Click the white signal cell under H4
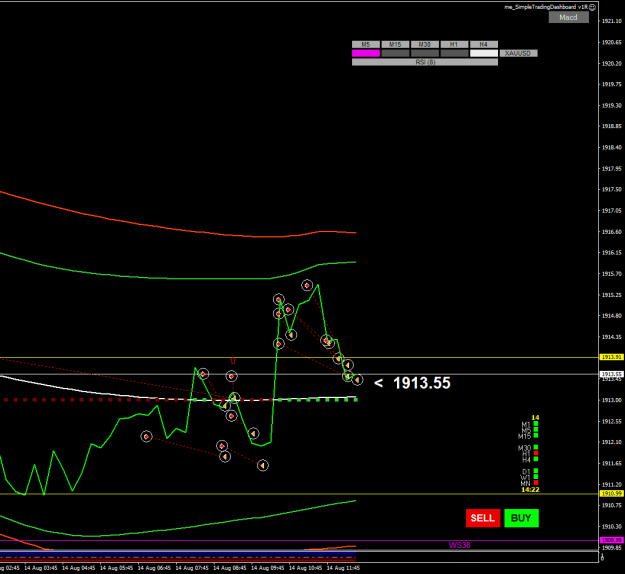This screenshot has height=574, width=625. (x=483, y=53)
